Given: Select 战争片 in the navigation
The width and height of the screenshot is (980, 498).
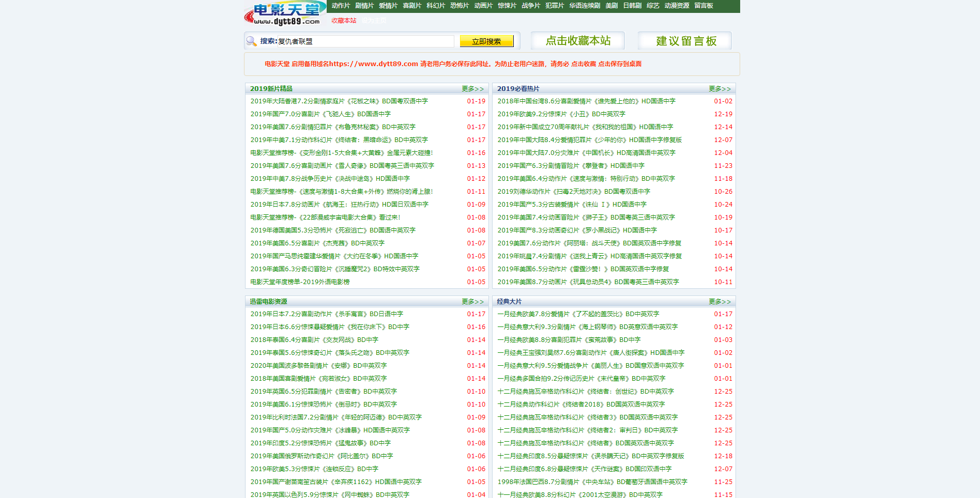Looking at the screenshot, I should pyautogui.click(x=531, y=6).
